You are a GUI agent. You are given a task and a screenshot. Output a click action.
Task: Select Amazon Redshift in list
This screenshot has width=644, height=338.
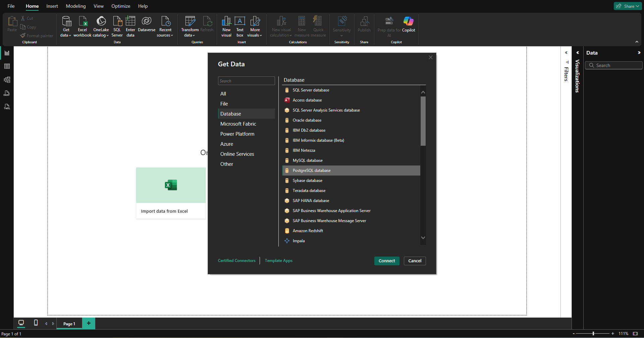coord(351,231)
